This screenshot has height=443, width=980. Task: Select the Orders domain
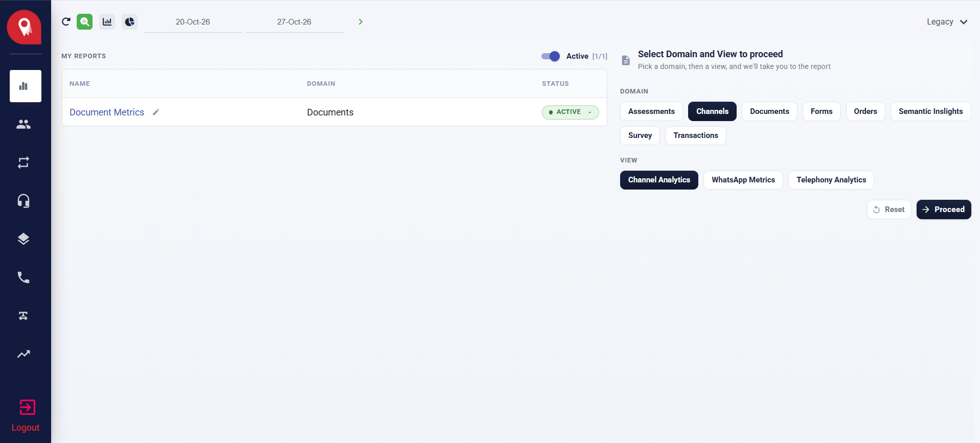(865, 111)
